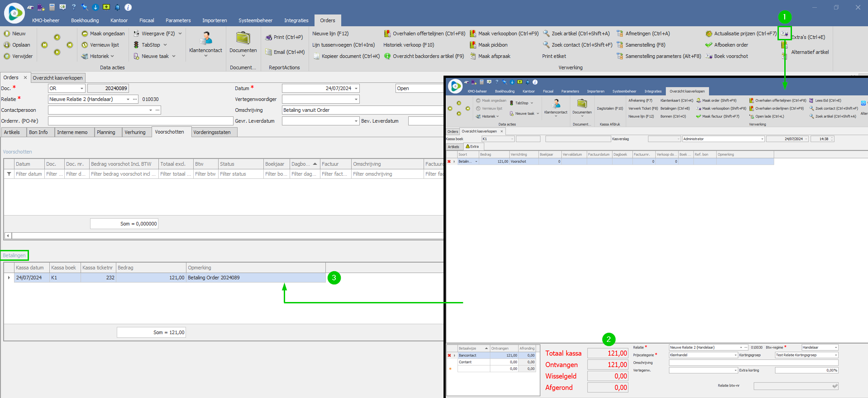The width and height of the screenshot is (868, 398).
Task: Click left arrow of Voorschotten horizontal scrollbar
Action: pyautogui.click(x=8, y=235)
